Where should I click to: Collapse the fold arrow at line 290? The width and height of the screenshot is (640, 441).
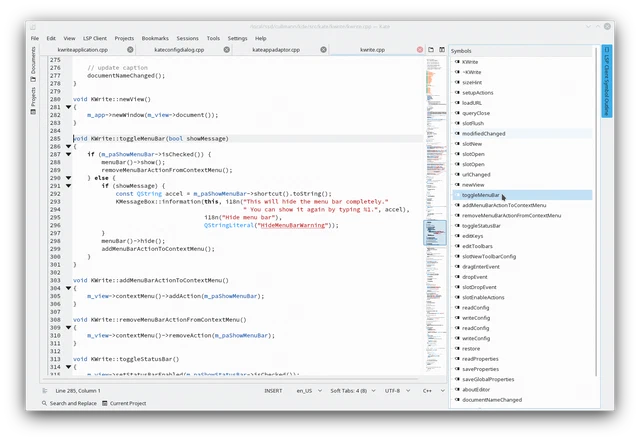[x=69, y=178]
